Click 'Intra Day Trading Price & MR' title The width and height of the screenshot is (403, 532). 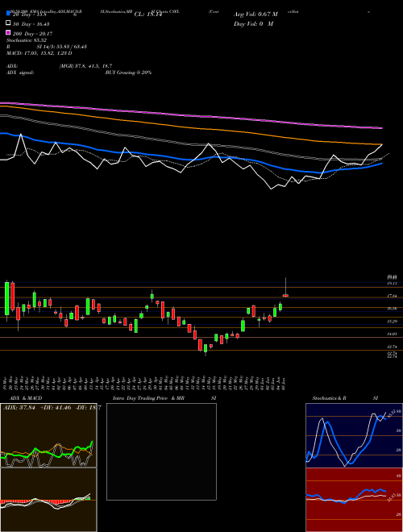pos(148,398)
